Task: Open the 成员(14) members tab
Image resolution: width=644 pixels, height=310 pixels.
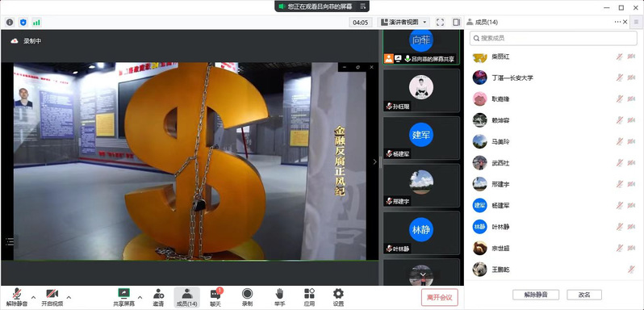Action: 187,297
